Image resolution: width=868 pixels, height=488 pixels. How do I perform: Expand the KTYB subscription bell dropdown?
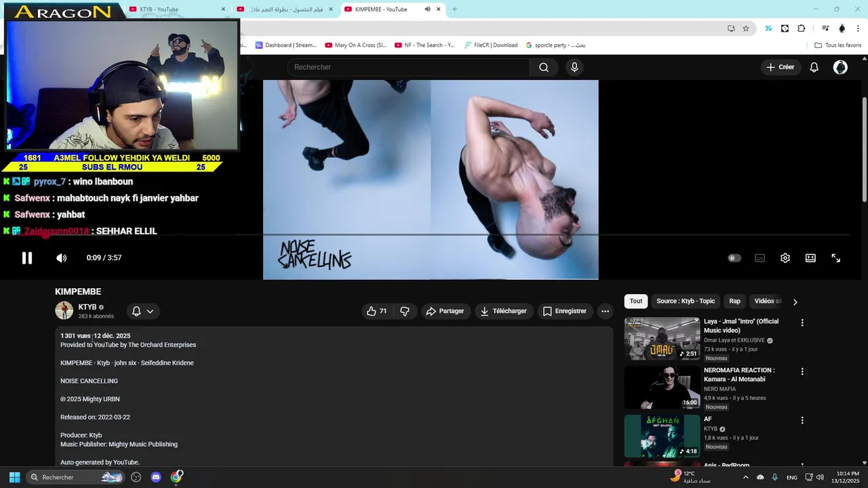click(142, 311)
